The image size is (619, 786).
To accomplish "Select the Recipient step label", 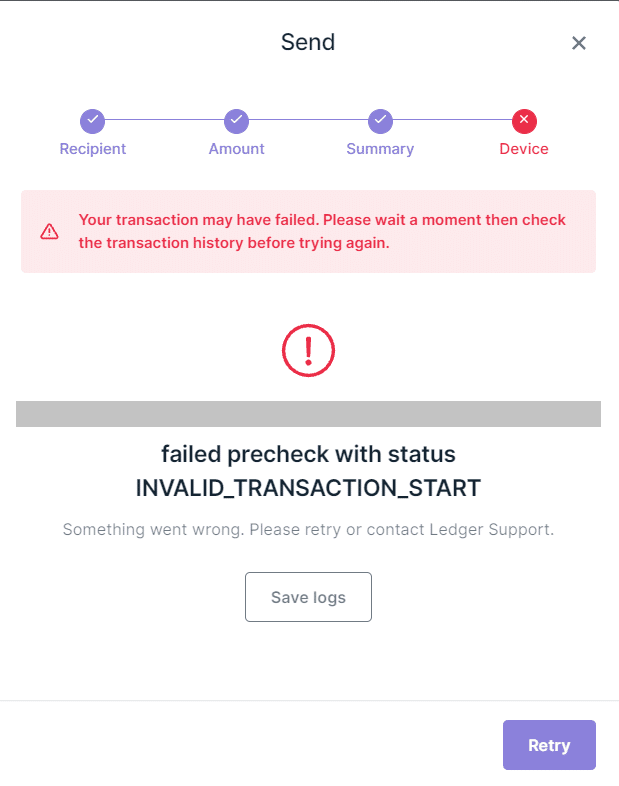I will coord(93,149).
